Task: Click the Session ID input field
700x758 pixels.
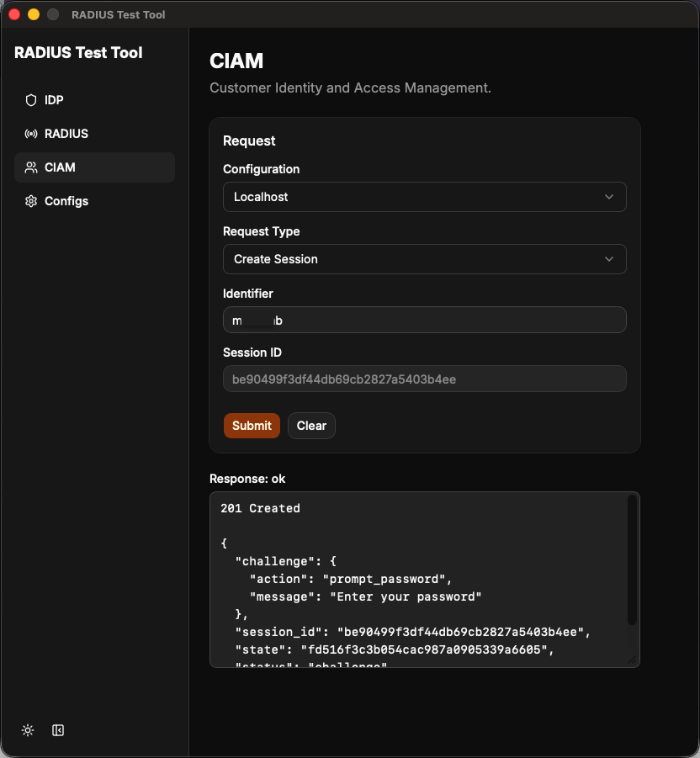Action: tap(424, 379)
